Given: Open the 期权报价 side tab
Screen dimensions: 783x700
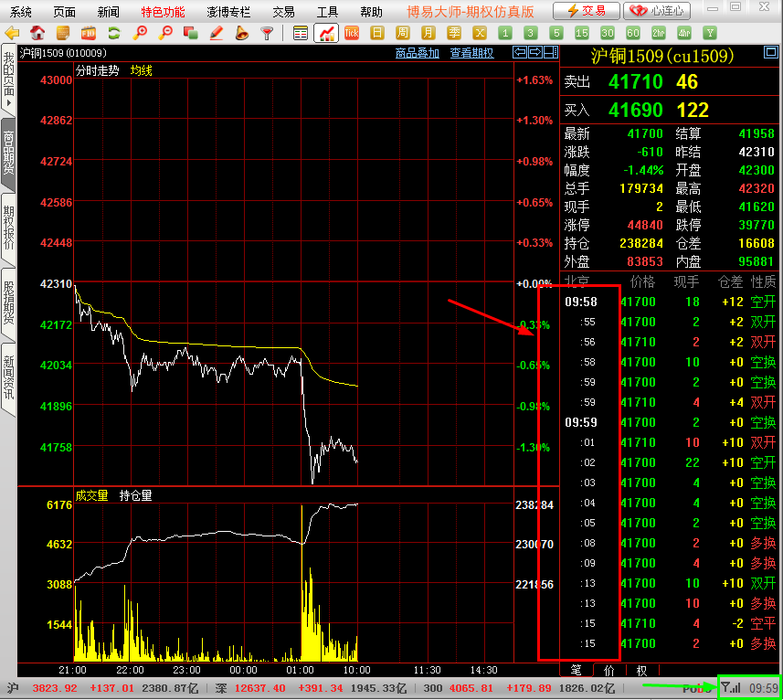Looking at the screenshot, I should tap(8, 226).
